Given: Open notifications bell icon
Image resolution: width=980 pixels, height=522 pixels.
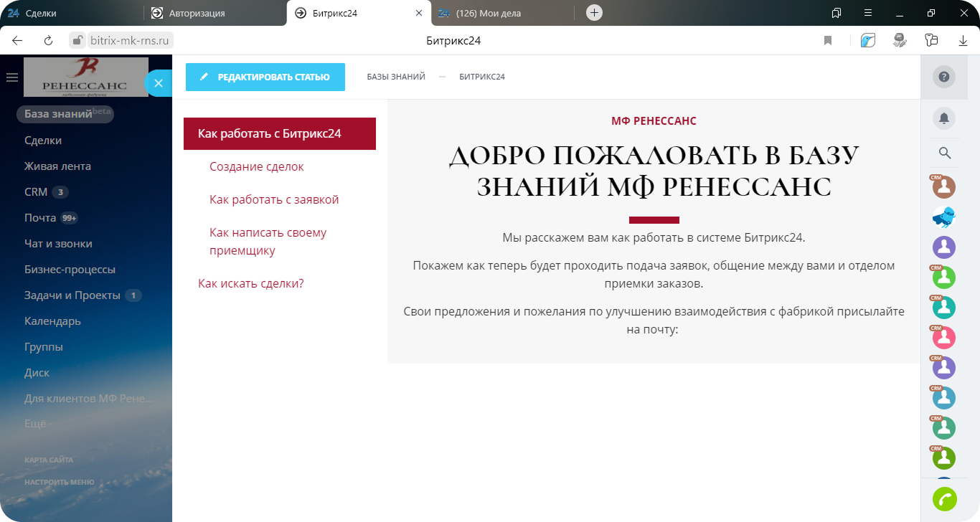Looking at the screenshot, I should [x=944, y=118].
